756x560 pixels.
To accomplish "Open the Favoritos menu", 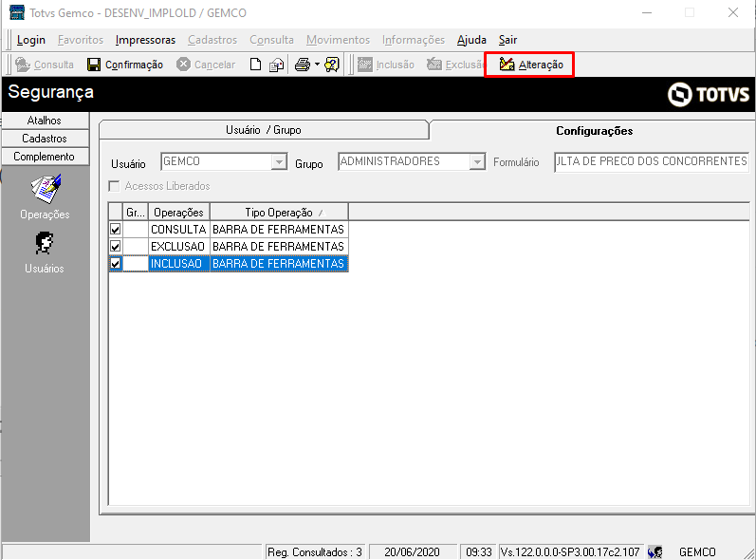I will click(81, 40).
